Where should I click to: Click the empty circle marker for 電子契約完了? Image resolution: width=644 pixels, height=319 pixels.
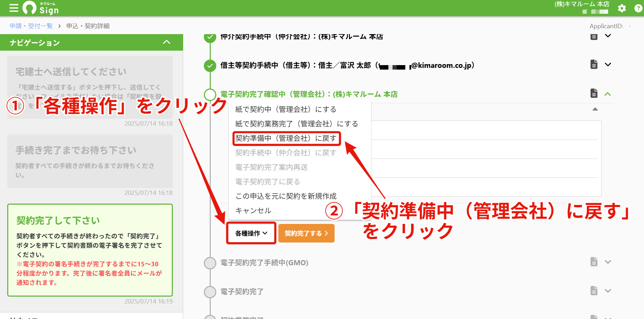[x=210, y=292]
